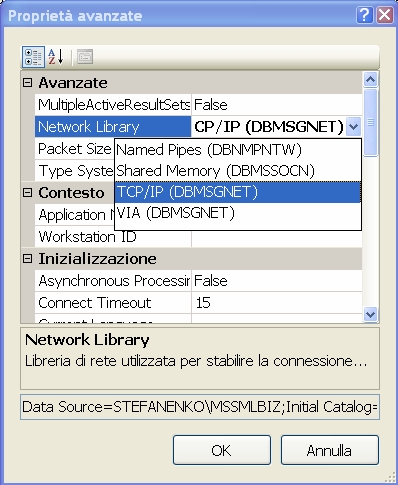The width and height of the screenshot is (398, 485).
Task: Switch to Categorized view icon
Action: [x=33, y=57]
